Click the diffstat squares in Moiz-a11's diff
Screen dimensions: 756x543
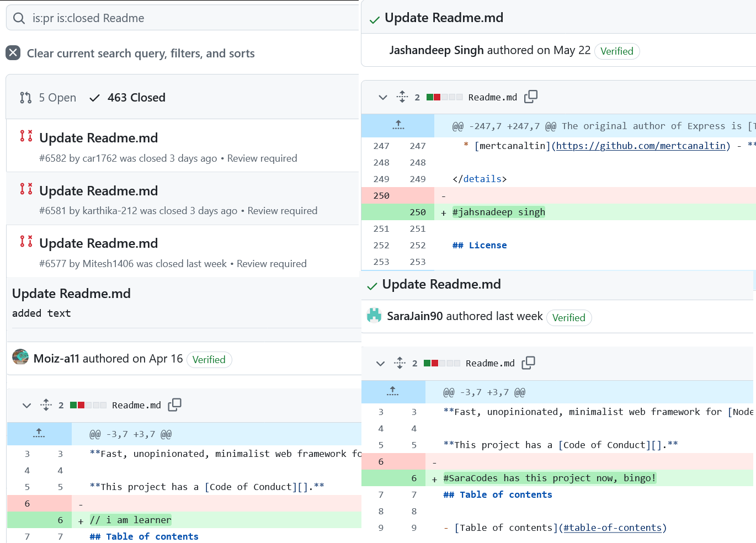pos(88,405)
